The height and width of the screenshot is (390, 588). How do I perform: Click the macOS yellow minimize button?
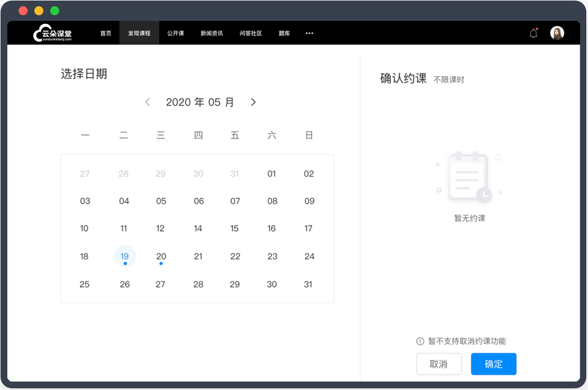tap(39, 11)
